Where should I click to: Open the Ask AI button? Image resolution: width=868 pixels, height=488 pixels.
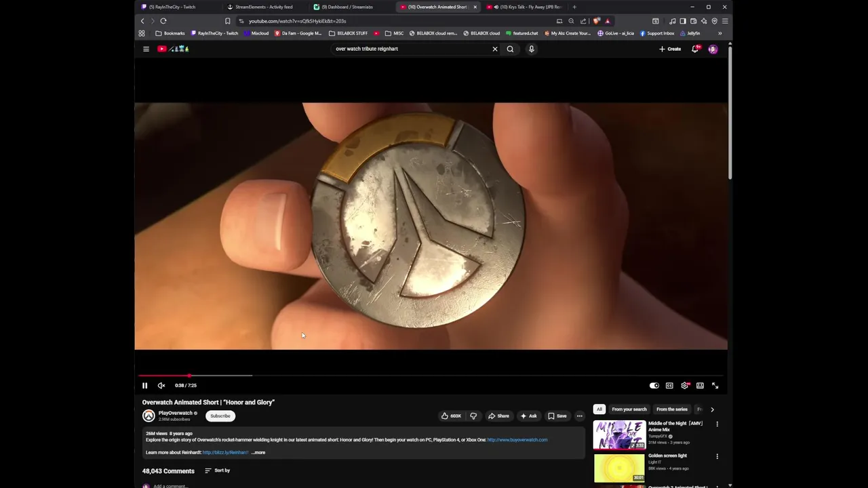click(x=528, y=416)
